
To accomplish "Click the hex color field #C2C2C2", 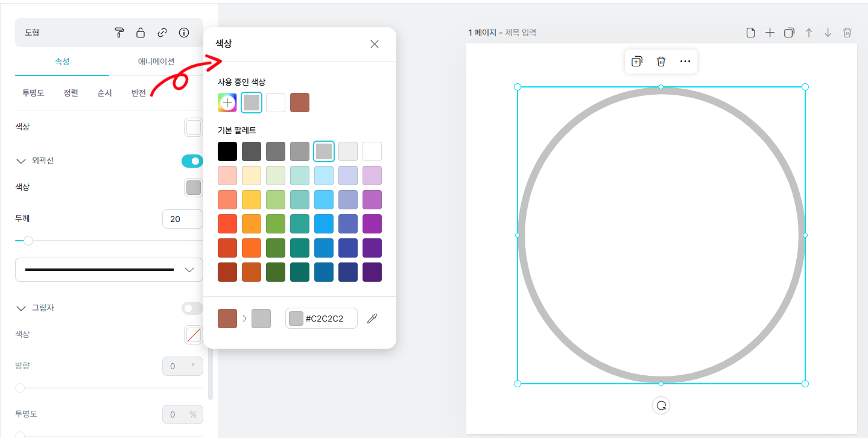I will click(x=322, y=319).
